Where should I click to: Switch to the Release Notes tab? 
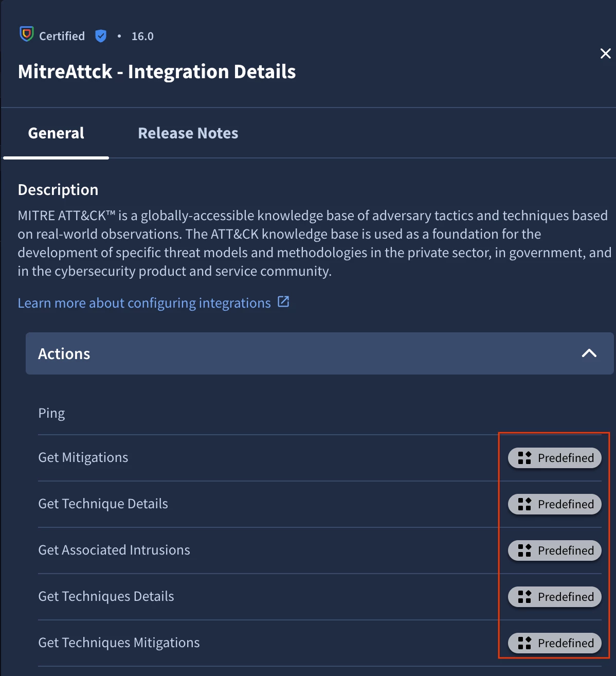pyautogui.click(x=188, y=133)
